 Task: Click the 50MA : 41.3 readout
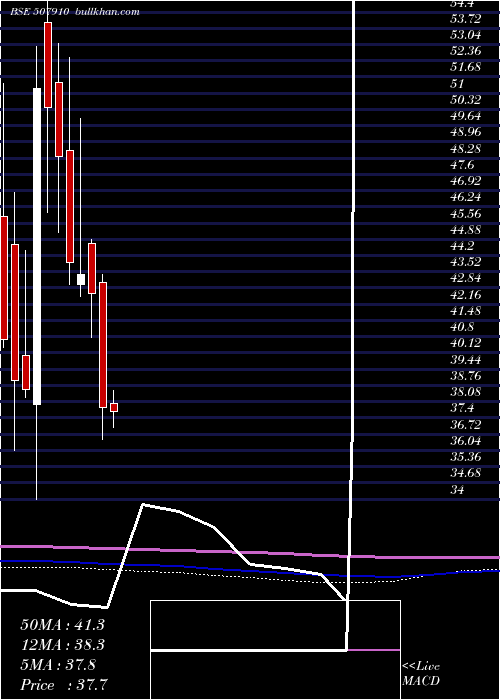click(x=62, y=625)
